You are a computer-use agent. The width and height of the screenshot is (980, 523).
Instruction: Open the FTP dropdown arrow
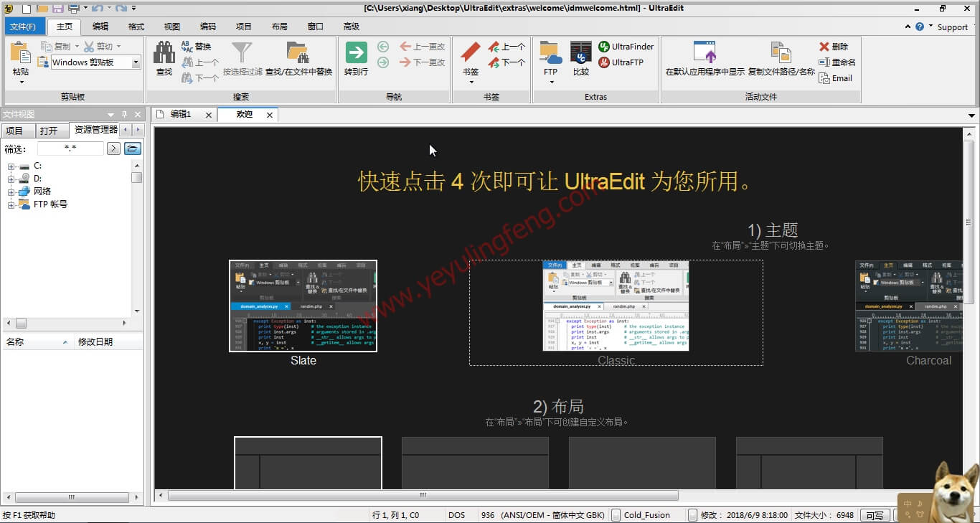[550, 82]
